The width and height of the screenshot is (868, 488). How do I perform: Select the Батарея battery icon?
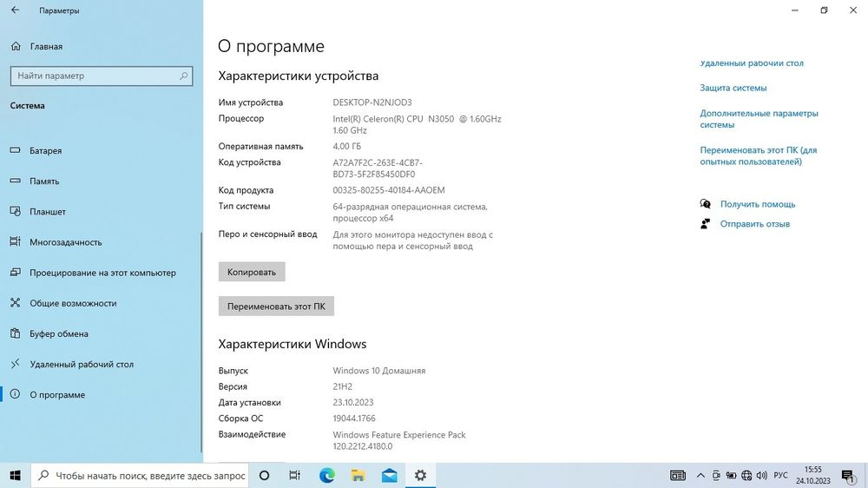tap(16, 150)
